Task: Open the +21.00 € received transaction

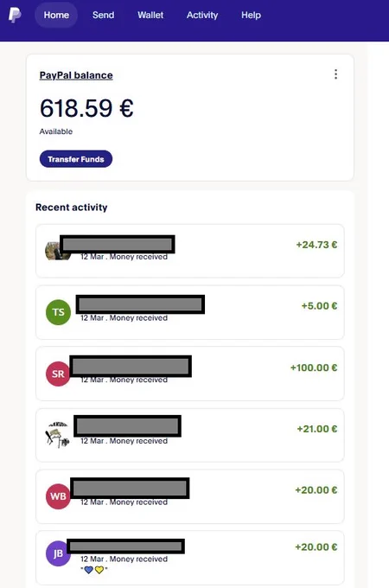Action: [x=190, y=435]
